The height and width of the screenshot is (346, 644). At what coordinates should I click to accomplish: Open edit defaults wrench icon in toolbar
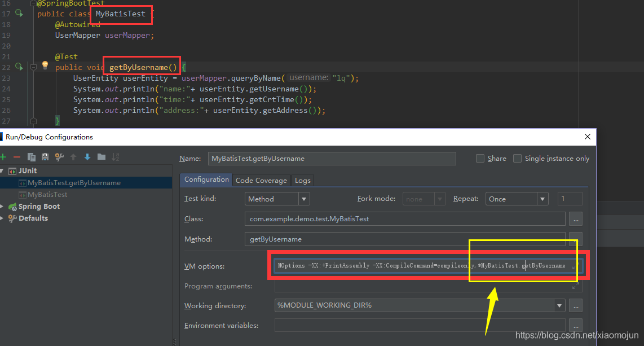tap(59, 157)
